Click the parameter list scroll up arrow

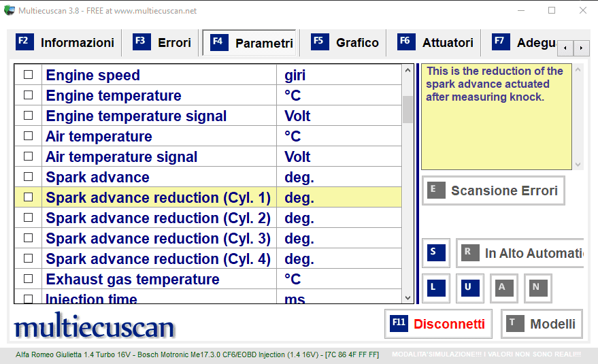click(408, 70)
